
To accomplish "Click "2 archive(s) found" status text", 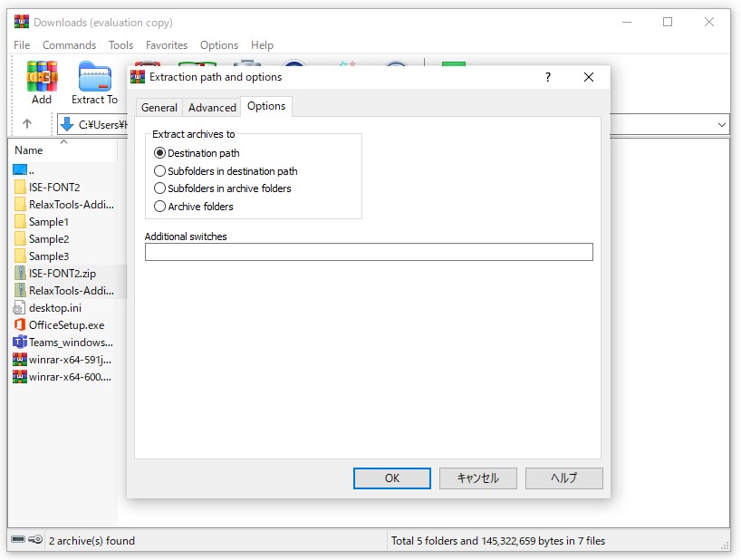I will pos(91,541).
